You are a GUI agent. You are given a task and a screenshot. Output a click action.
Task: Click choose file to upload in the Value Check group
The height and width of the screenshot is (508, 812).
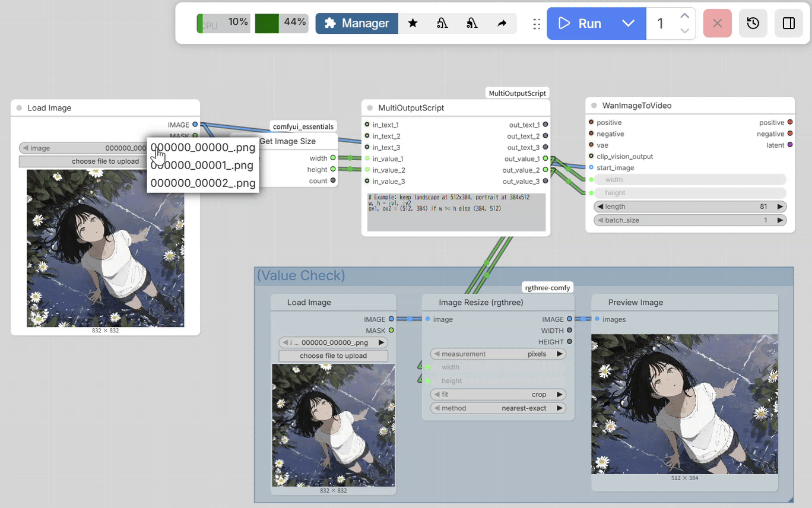333,356
